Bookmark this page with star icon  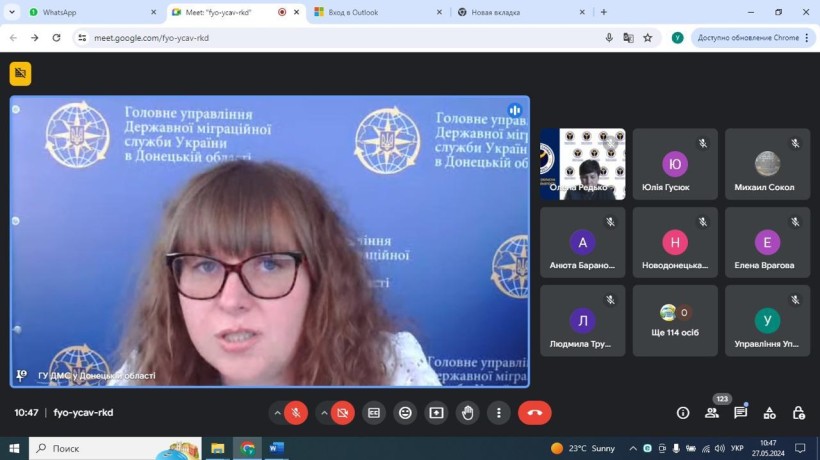pyautogui.click(x=648, y=38)
